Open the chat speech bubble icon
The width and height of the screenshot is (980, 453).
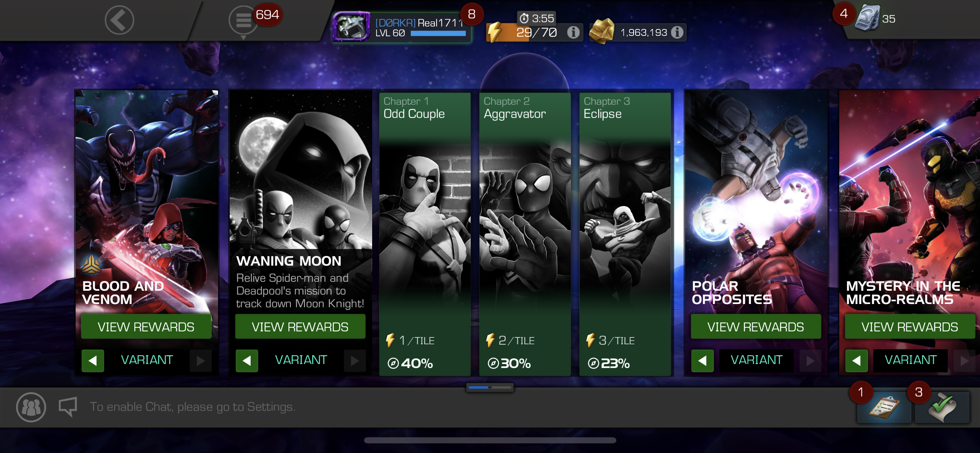pos(68,407)
